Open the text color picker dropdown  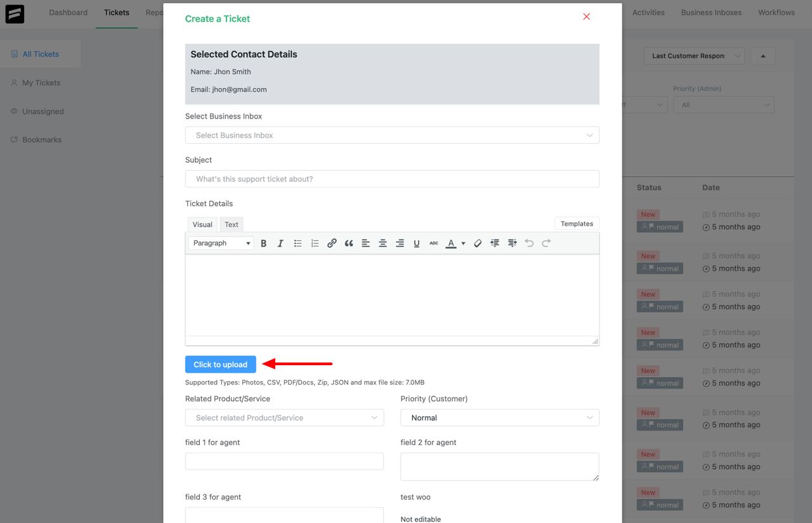pyautogui.click(x=463, y=243)
